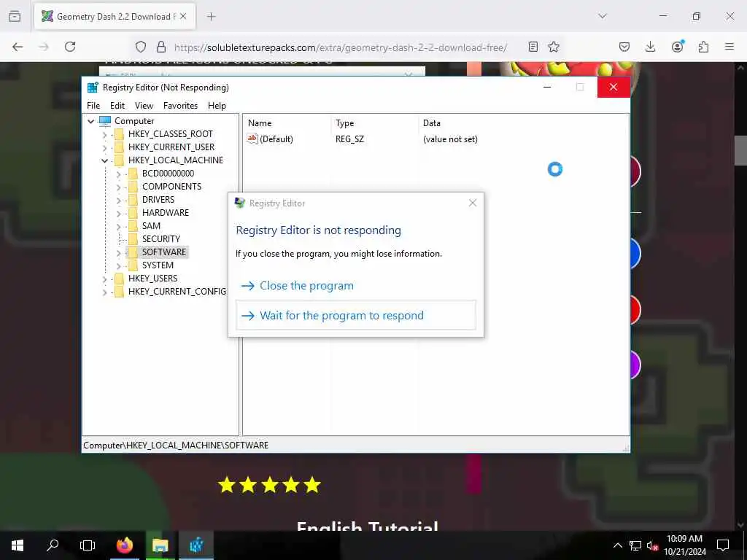The width and height of the screenshot is (747, 560).
Task: Click Registry Editor taskbar icon
Action: [196, 545]
